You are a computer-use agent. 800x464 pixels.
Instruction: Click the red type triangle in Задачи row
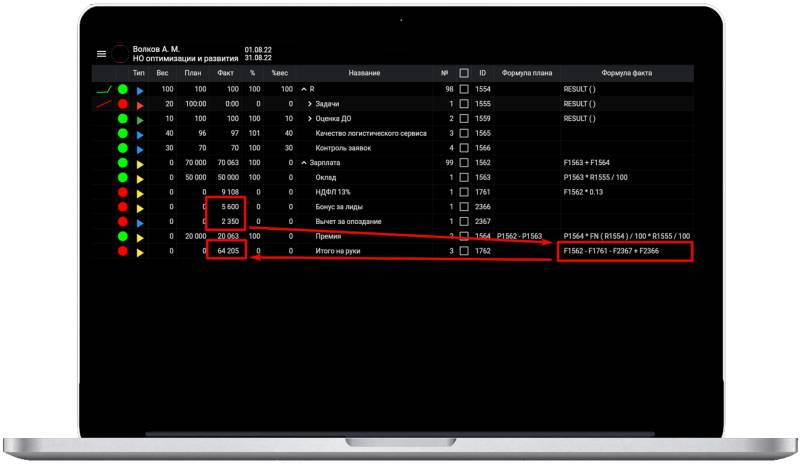click(x=140, y=106)
